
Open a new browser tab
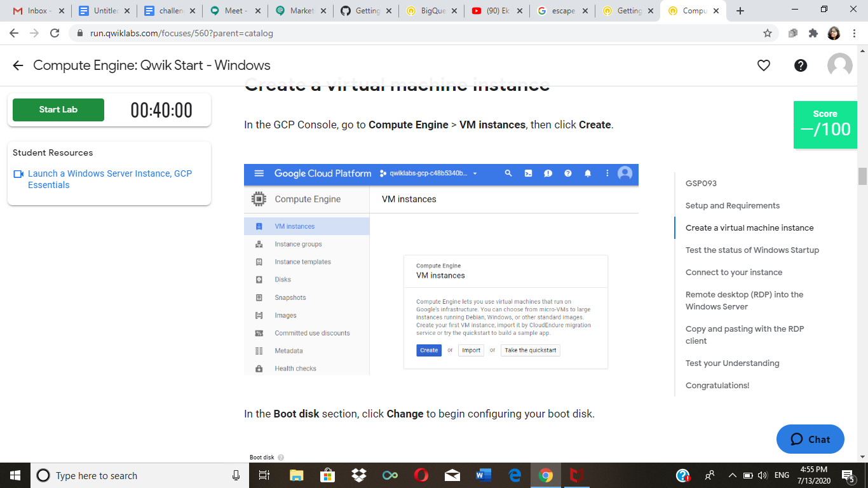740,11
